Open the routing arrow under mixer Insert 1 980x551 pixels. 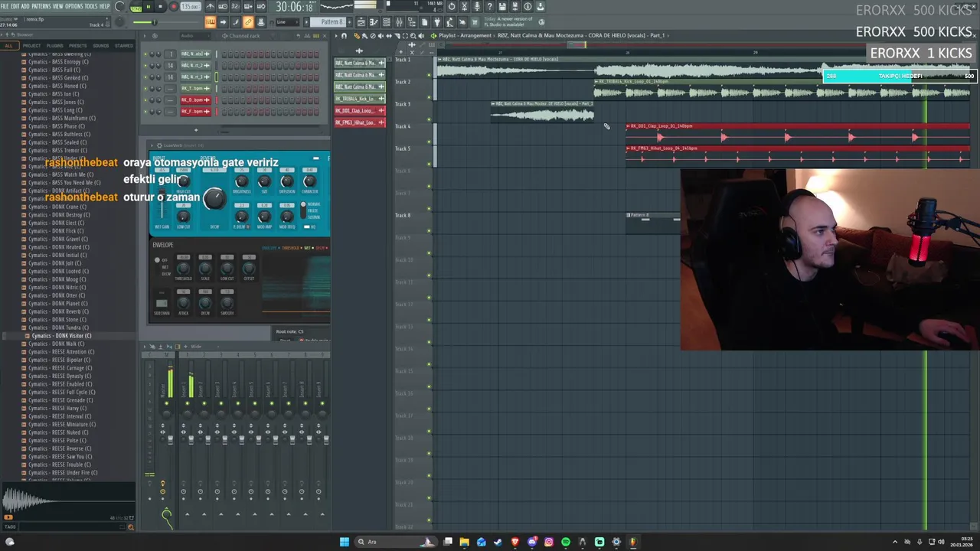click(188, 514)
